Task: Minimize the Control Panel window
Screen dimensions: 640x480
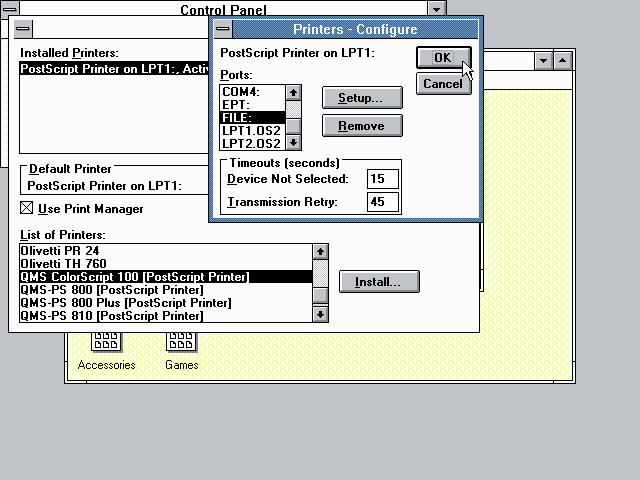Action: click(x=436, y=9)
